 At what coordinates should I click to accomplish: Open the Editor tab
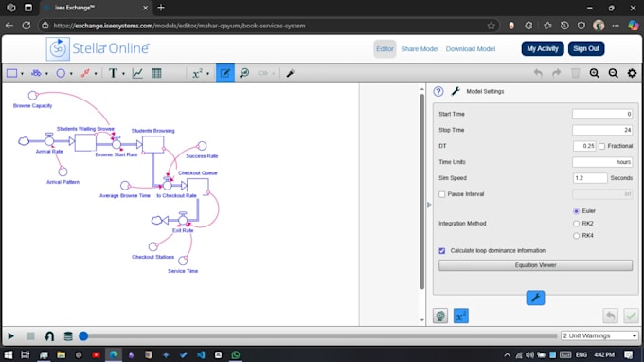385,49
